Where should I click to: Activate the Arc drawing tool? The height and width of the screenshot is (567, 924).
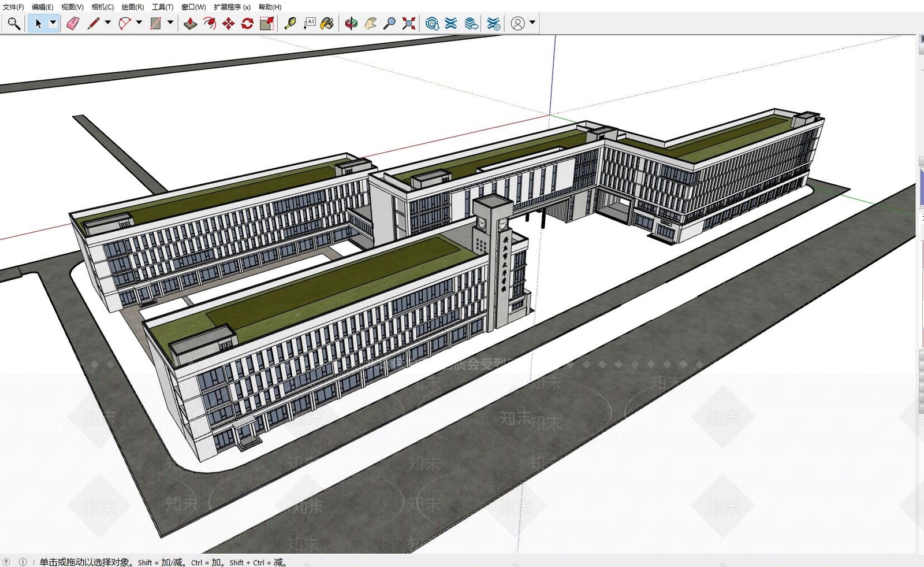click(x=125, y=24)
